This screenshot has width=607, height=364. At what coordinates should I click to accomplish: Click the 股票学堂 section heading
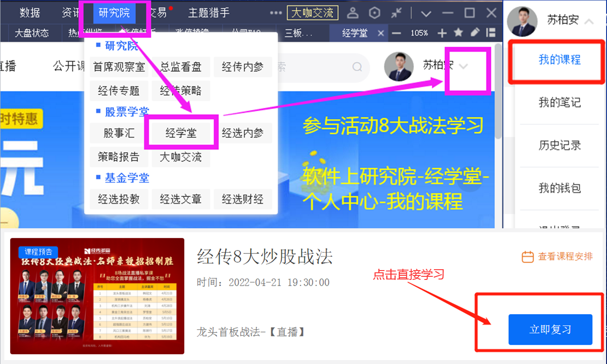click(127, 112)
